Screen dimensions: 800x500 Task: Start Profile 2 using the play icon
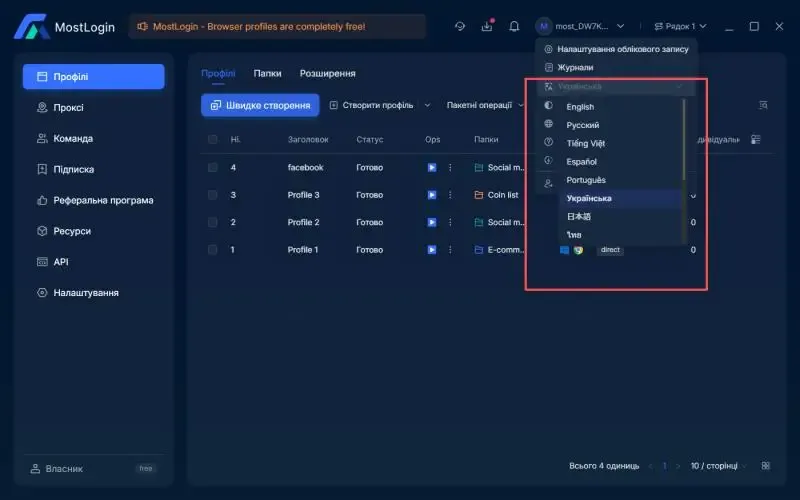(432, 222)
